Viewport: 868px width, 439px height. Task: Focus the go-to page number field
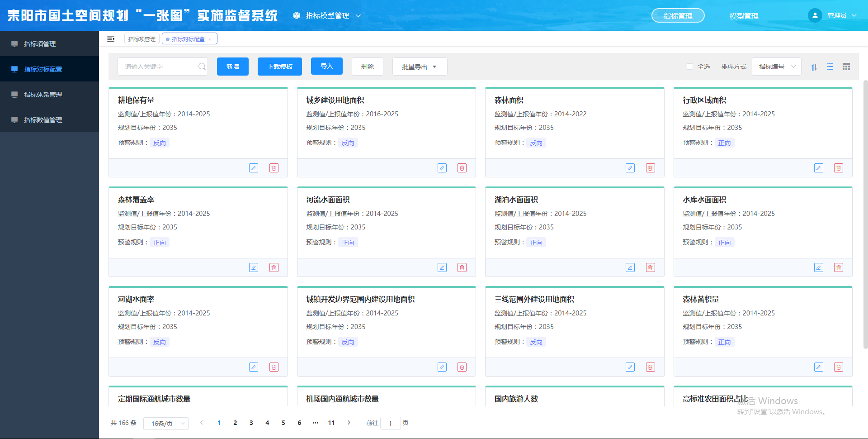(391, 423)
